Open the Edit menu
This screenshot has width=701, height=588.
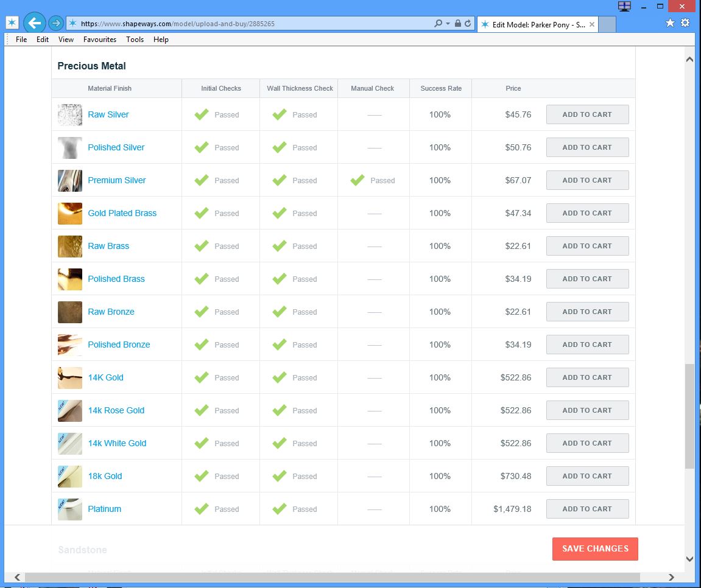pyautogui.click(x=43, y=40)
